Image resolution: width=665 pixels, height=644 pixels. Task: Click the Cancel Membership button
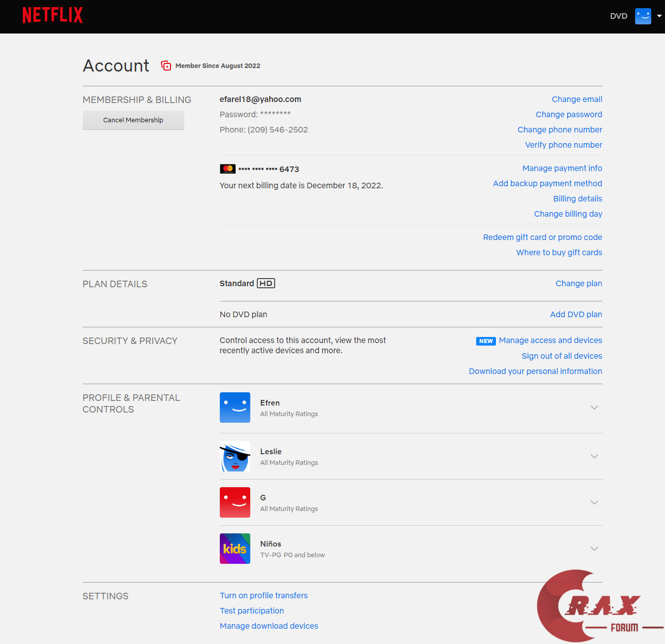coord(134,120)
